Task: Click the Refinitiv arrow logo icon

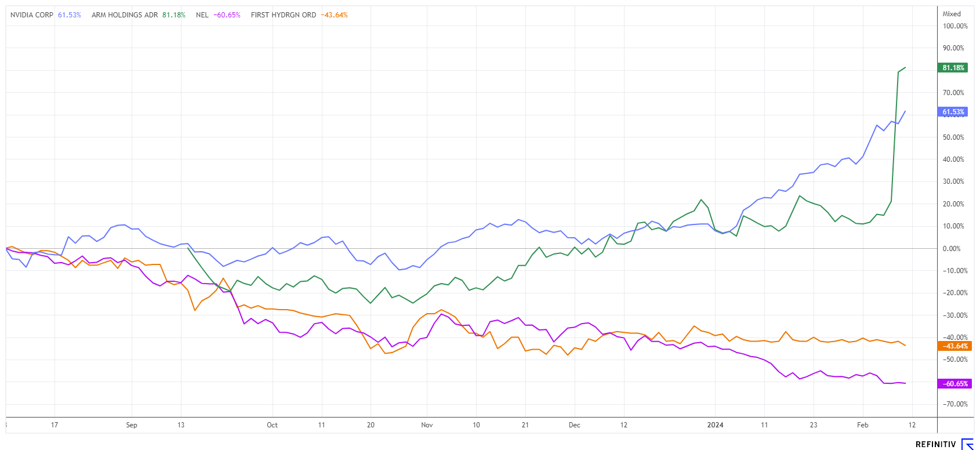Action: 967,444
